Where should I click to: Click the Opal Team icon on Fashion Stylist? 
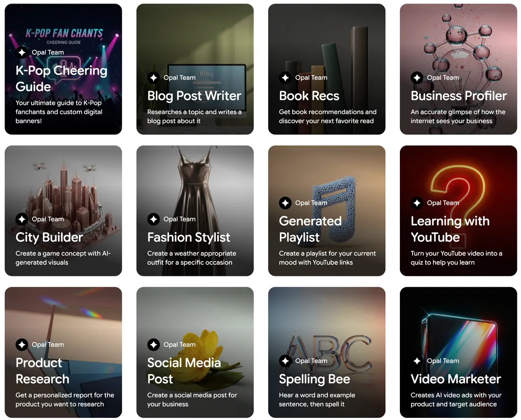click(x=154, y=219)
